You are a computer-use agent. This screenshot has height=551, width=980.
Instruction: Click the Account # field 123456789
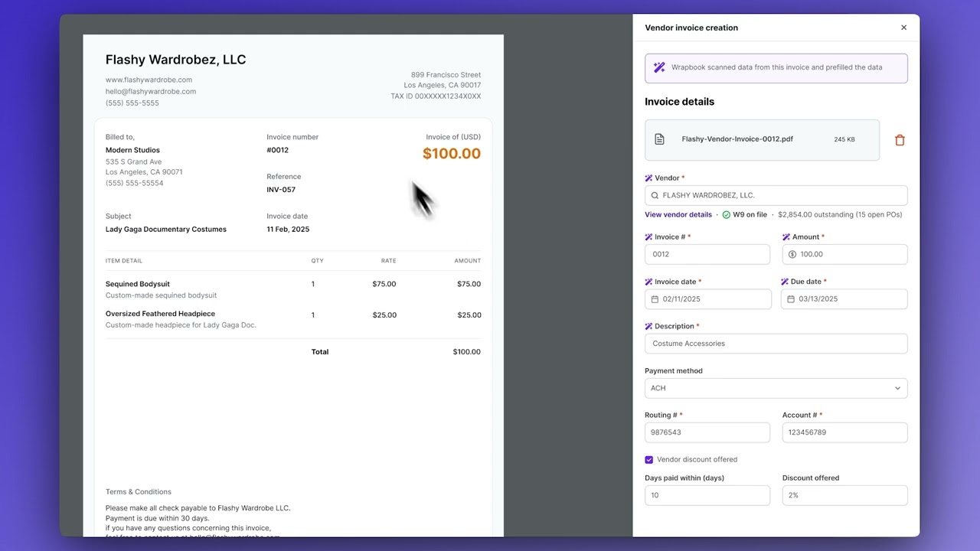pos(845,432)
